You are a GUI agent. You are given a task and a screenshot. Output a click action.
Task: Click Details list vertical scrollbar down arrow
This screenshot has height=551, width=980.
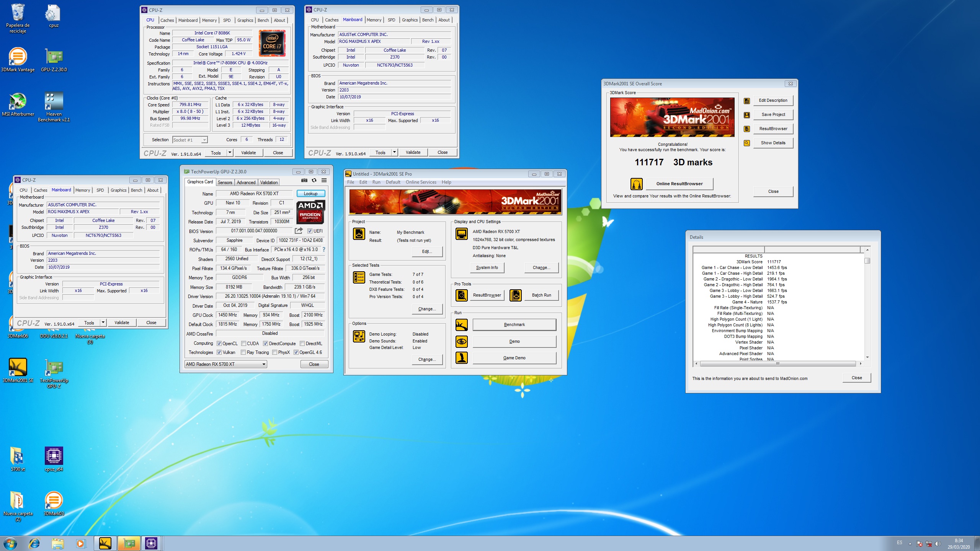tap(867, 357)
